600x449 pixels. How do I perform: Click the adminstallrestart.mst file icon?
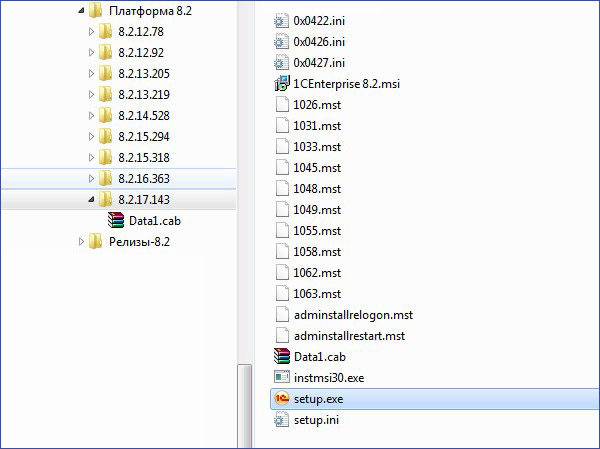(282, 336)
